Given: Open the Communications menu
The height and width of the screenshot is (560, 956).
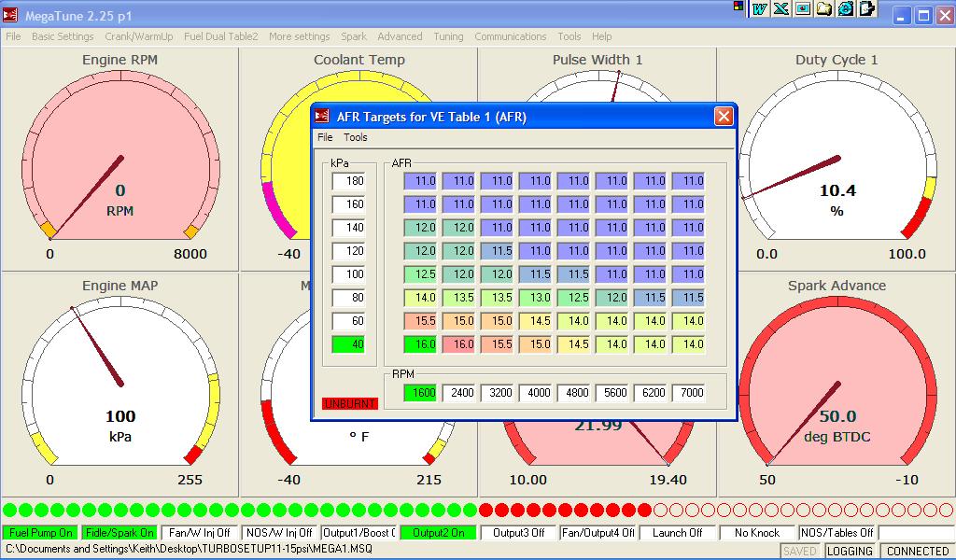Looking at the screenshot, I should coord(511,36).
